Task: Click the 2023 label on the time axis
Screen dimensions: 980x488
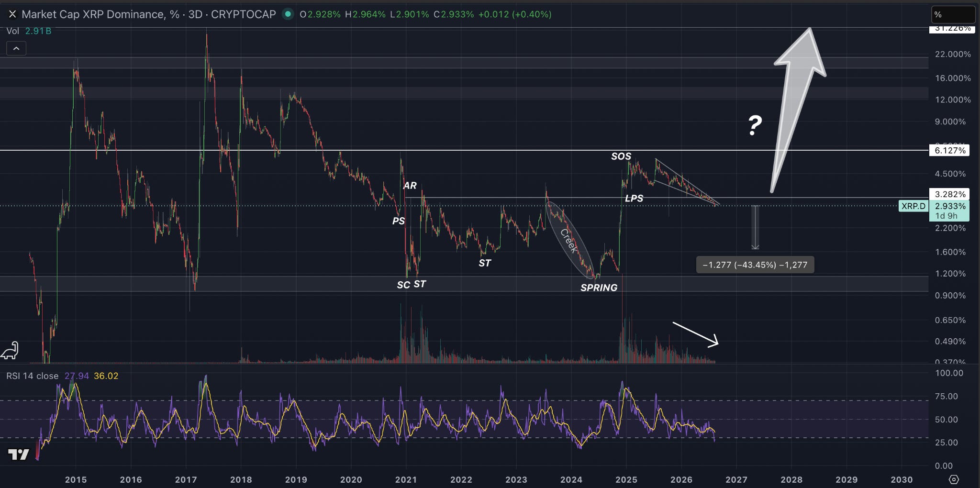Action: point(516,480)
